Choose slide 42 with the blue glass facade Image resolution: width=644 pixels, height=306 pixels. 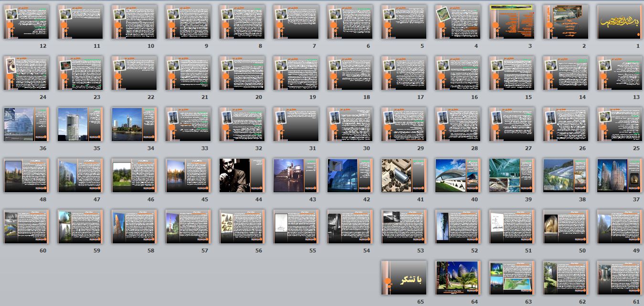(x=350, y=175)
